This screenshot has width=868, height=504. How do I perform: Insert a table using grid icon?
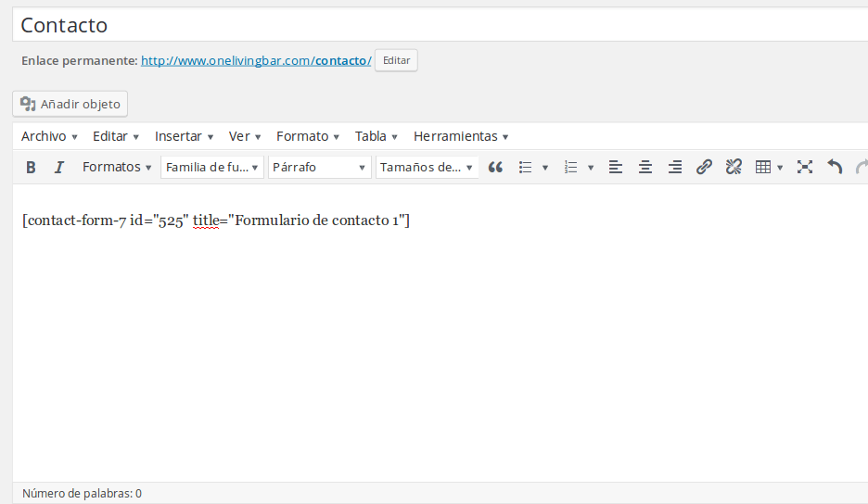763,167
